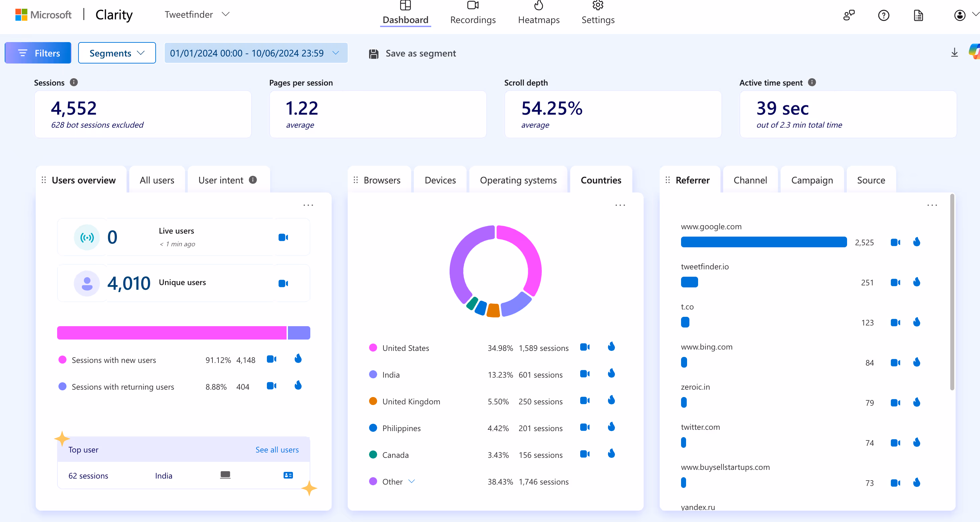View the top user's profile card icon
Image resolution: width=980 pixels, height=522 pixels.
coord(288,475)
